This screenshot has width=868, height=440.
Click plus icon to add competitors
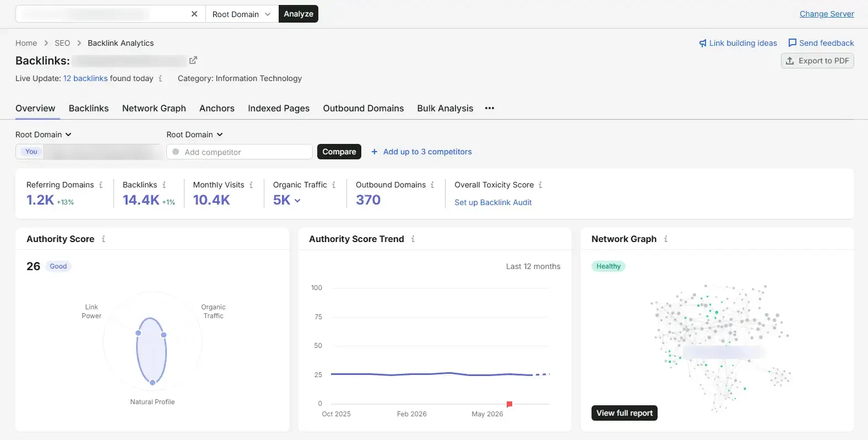[x=375, y=152]
